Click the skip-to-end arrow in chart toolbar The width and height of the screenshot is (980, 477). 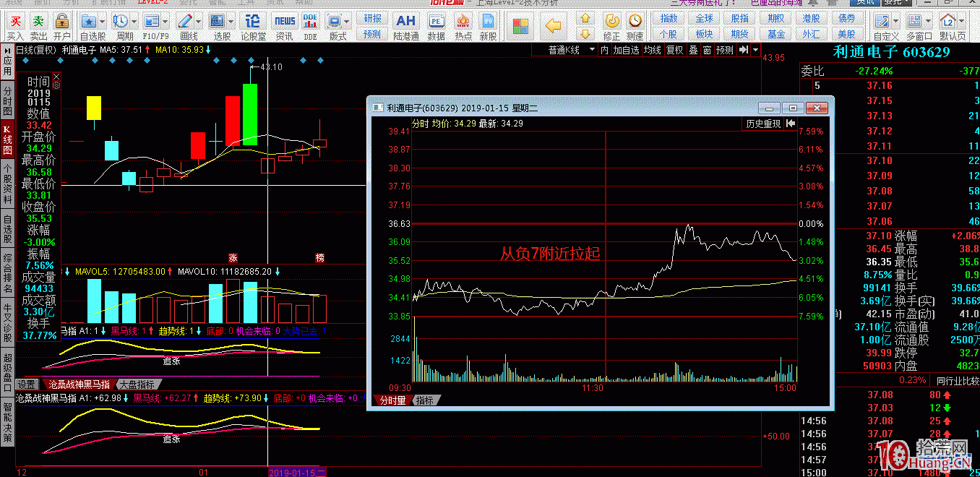click(x=743, y=50)
